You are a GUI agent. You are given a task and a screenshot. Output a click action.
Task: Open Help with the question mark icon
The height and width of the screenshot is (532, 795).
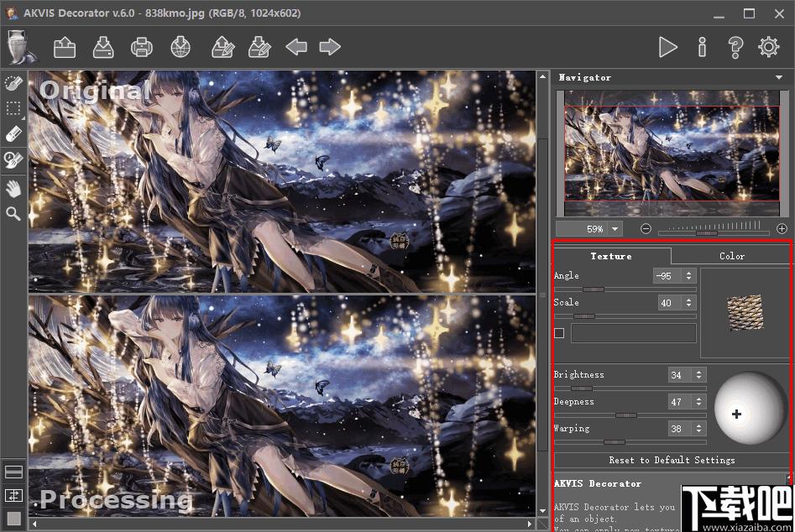pos(735,47)
